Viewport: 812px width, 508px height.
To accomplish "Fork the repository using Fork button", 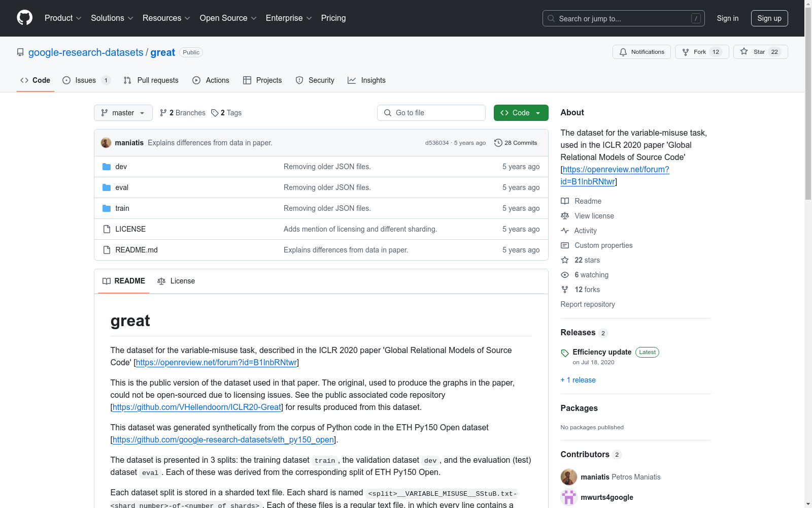I will pos(702,52).
